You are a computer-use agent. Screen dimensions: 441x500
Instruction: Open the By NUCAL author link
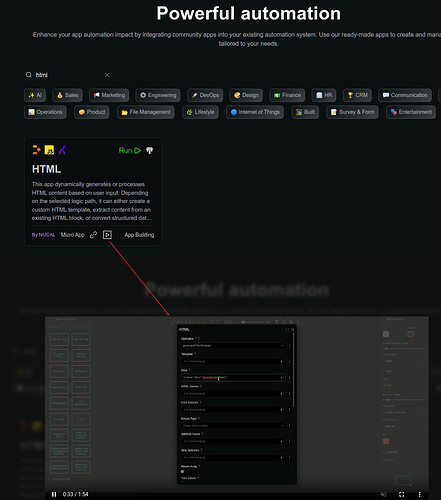pos(43,235)
